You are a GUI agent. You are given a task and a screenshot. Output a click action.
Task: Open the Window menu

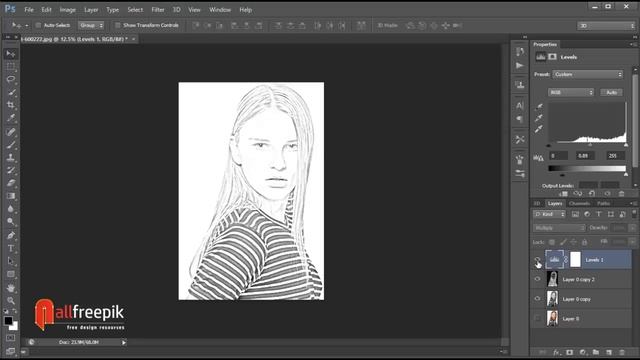[220, 10]
